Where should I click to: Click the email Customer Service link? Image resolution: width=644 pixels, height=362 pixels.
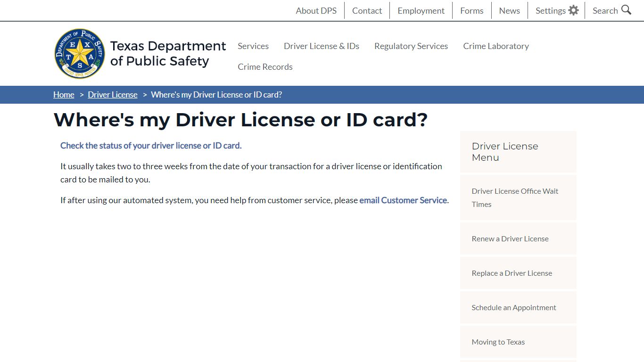point(403,200)
